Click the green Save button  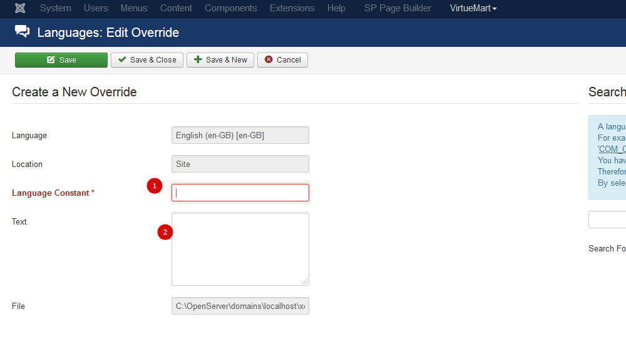pos(61,60)
